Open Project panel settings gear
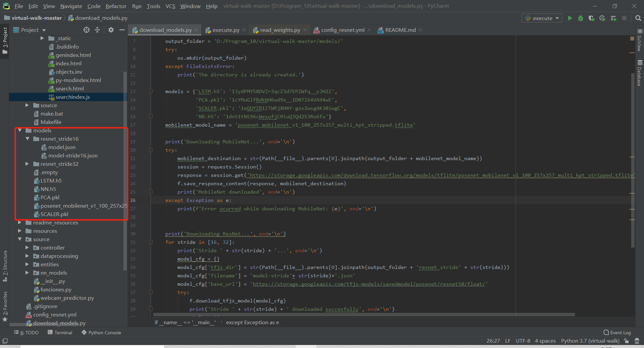The height and width of the screenshot is (348, 644). [111, 30]
